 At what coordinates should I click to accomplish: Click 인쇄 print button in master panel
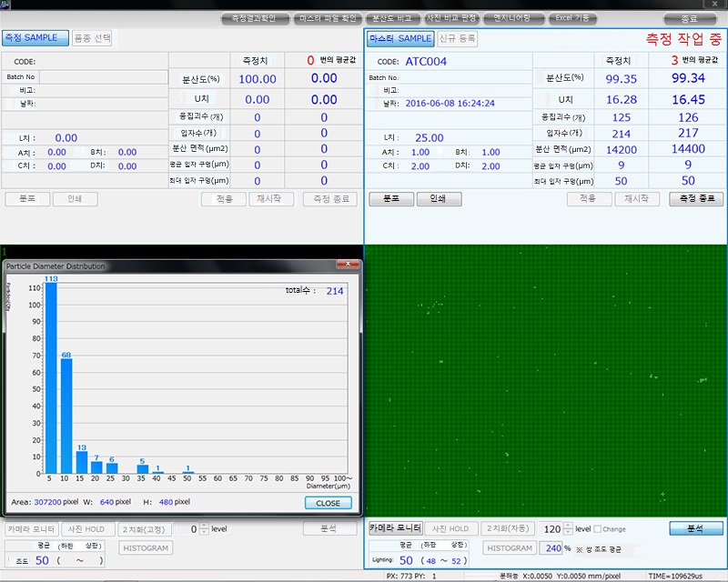point(439,199)
